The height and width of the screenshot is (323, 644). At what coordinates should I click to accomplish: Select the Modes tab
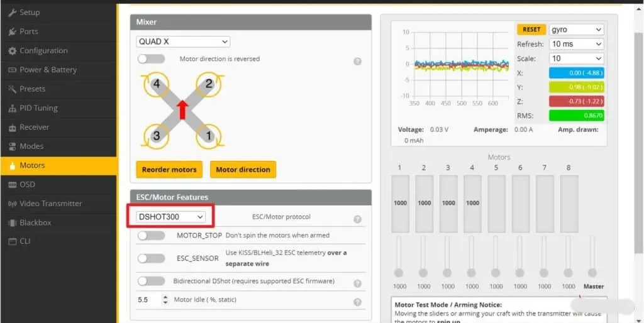[x=58, y=146]
